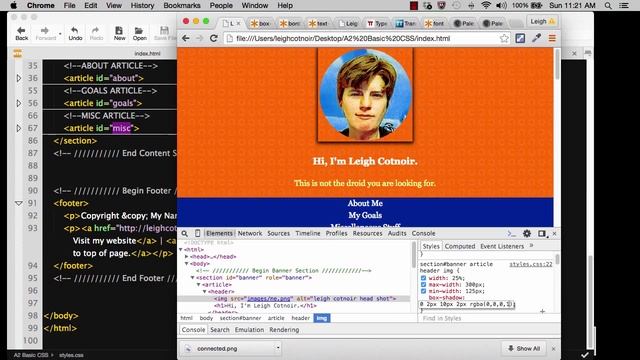Click the volume icon in the menu bar

[x=501, y=6]
